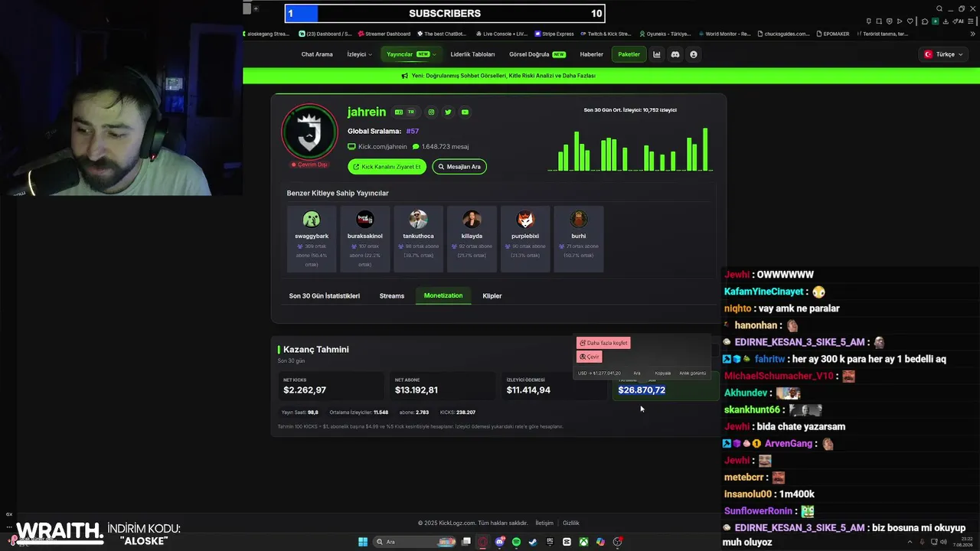Open the Gizlilik footer link
This screenshot has height=551, width=980.
(x=571, y=523)
